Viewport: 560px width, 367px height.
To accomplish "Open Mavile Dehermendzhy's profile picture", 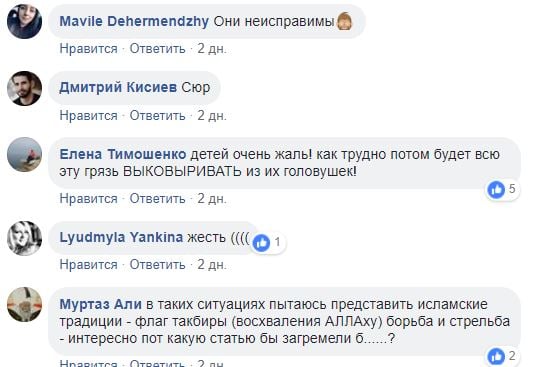I will 24,21.
